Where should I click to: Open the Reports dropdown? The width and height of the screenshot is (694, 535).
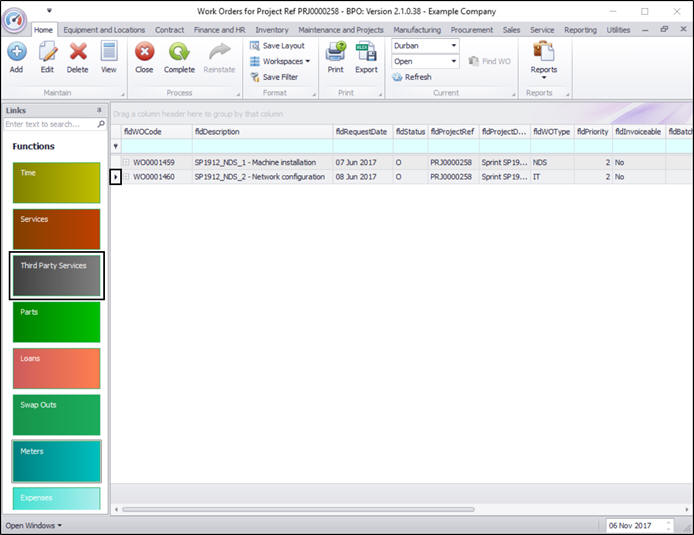(544, 61)
